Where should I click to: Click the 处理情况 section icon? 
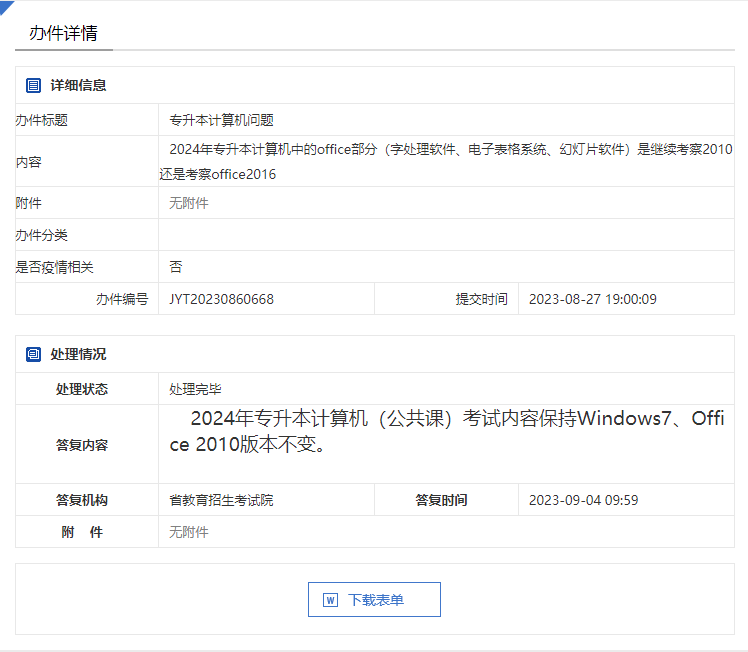pos(34,354)
